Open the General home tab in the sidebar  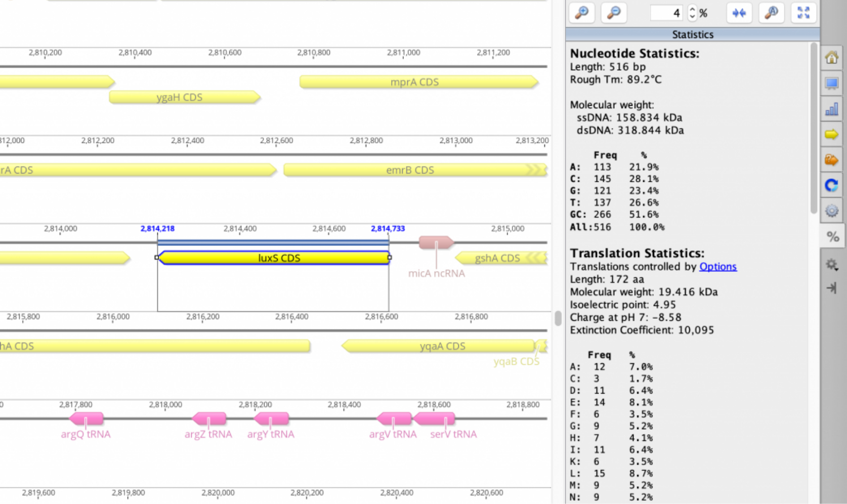pyautogui.click(x=832, y=57)
